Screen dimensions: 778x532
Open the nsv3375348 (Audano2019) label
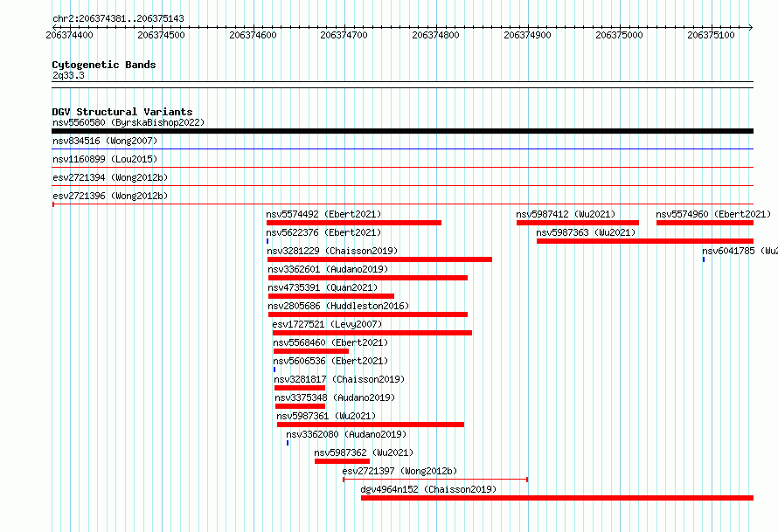pyautogui.click(x=335, y=397)
